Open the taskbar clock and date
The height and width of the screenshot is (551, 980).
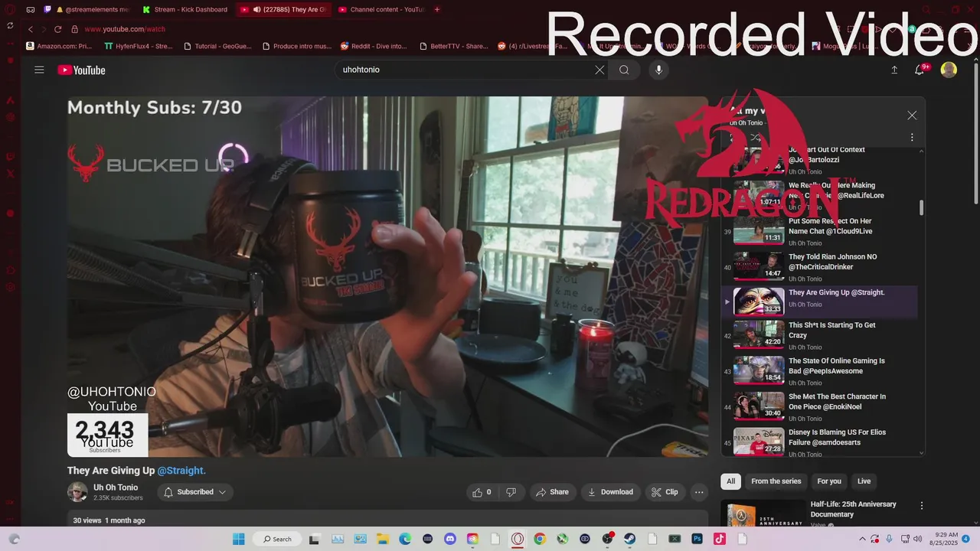945,539
